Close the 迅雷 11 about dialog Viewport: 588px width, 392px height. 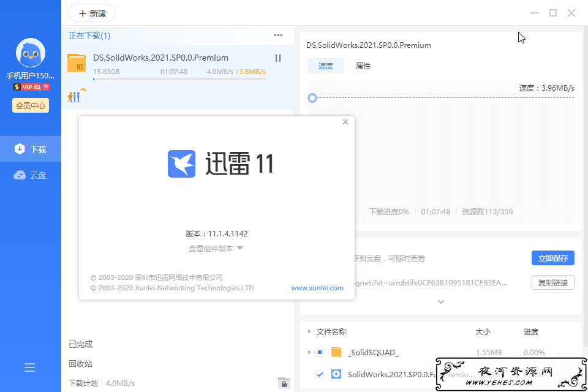pyautogui.click(x=345, y=122)
